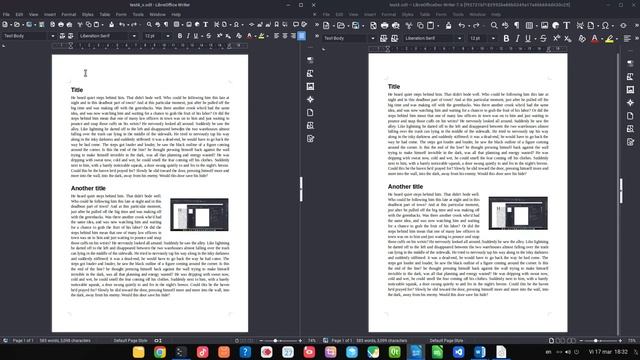Screen dimensions: 640x360
Task: Insert Table icon in right window toolbar
Action: point(529,25)
